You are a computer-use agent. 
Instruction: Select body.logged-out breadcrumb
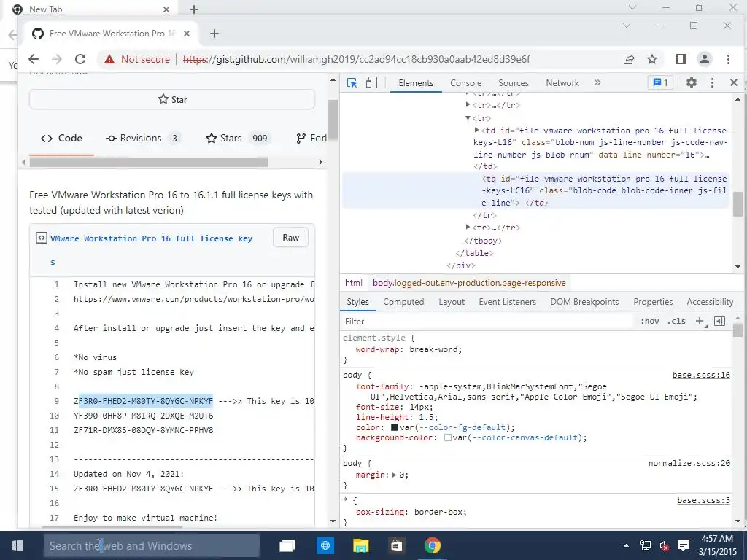469,283
